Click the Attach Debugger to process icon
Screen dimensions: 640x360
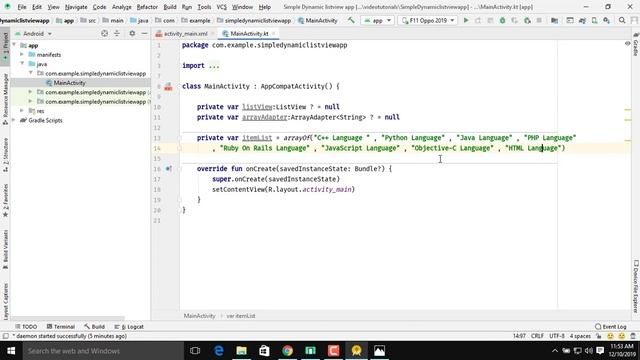pos(527,20)
